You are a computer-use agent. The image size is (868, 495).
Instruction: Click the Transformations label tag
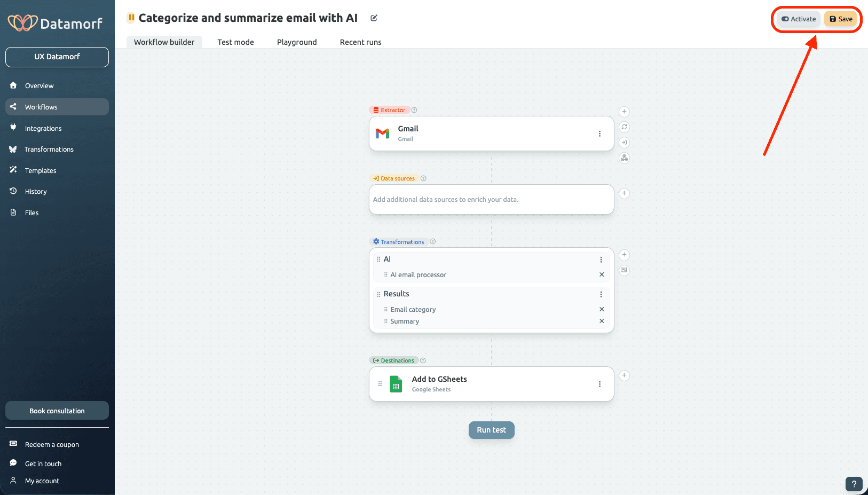399,241
